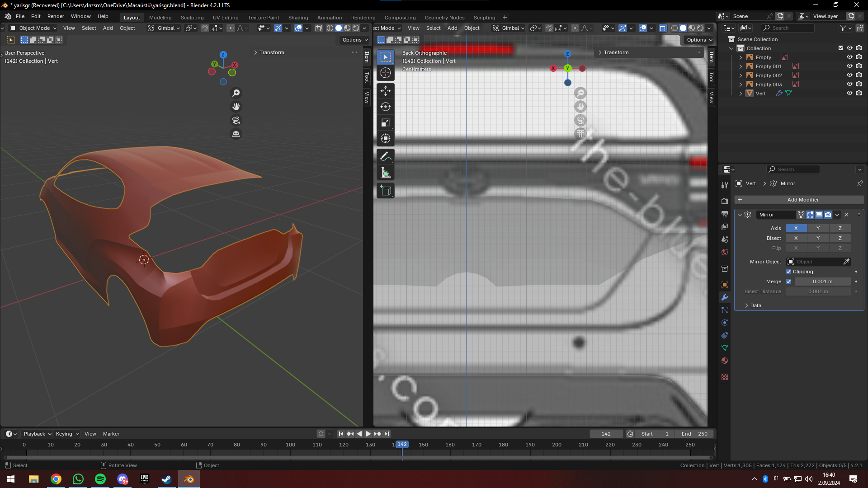Select the Scale tool in toolbar
This screenshot has width=868, height=488.
385,122
